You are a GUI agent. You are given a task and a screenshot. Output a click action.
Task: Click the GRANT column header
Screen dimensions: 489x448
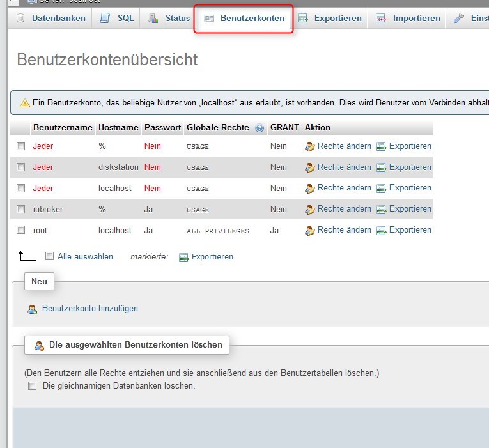pos(284,128)
